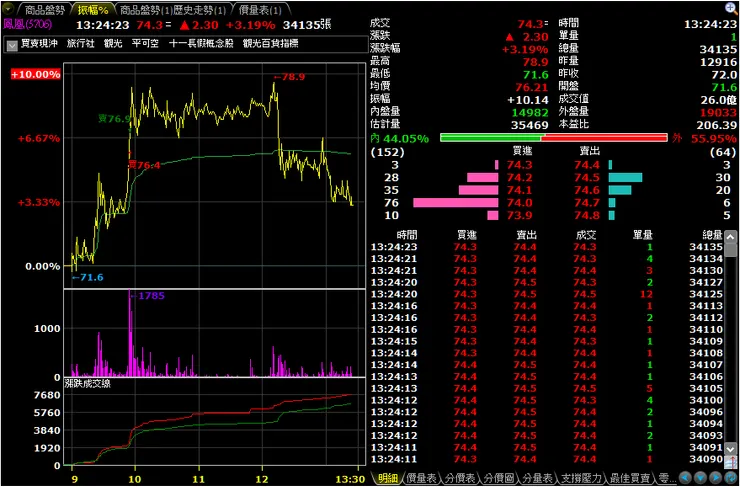Viewport: 740px width, 487px height.
Task: Click the 內 44.05% ratio label
Action: pyautogui.click(x=400, y=139)
